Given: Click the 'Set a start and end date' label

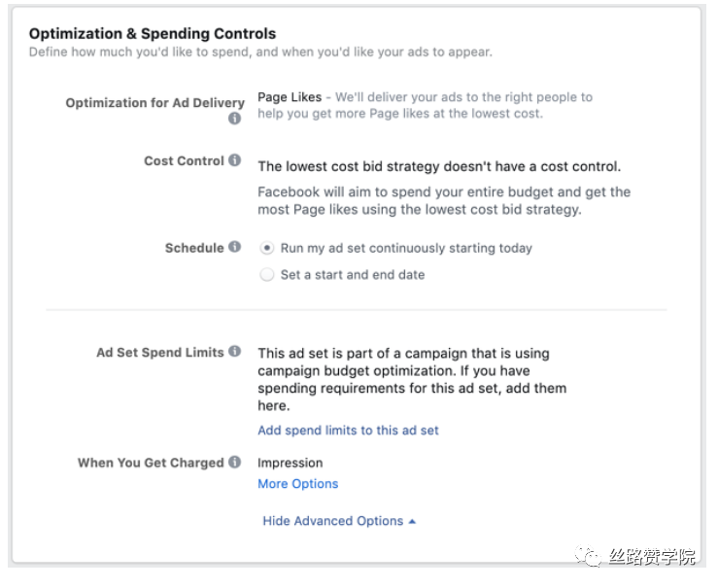Looking at the screenshot, I should [x=353, y=275].
